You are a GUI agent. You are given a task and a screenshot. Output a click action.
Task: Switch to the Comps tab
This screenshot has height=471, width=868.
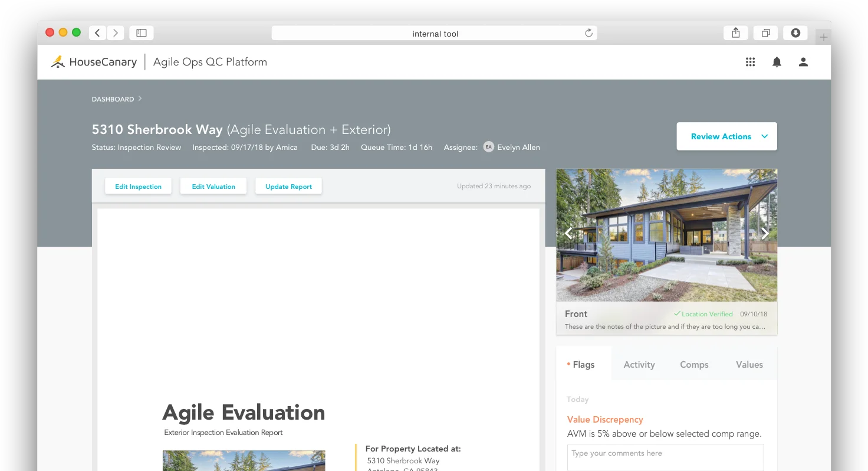pos(694,365)
